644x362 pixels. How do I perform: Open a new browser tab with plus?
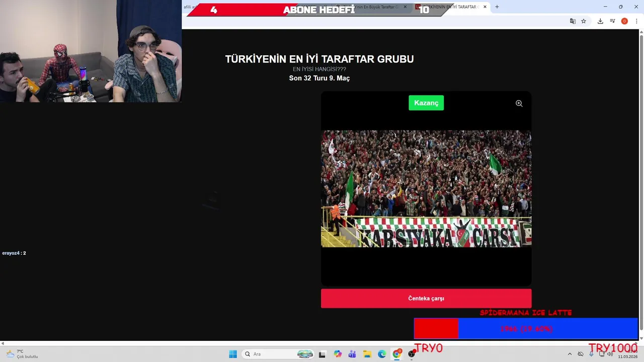pyautogui.click(x=497, y=7)
